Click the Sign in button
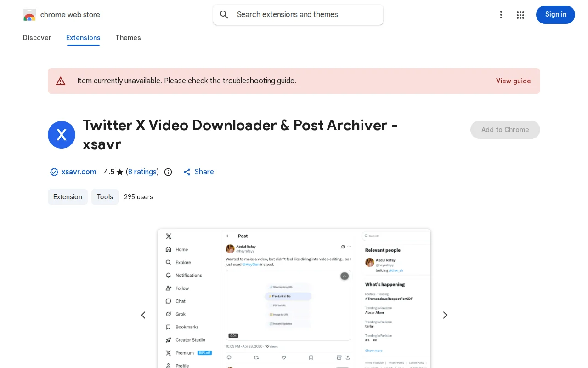Image resolution: width=588 pixels, height=368 pixels. coord(555,15)
